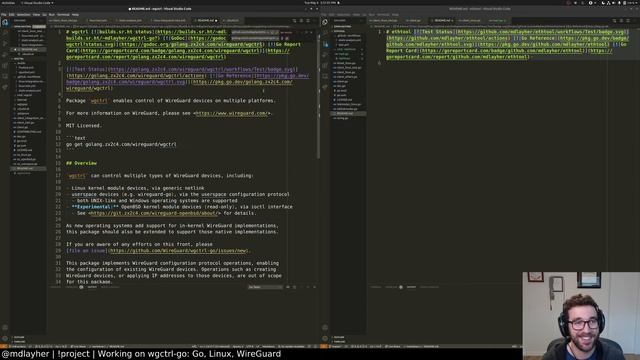Open Run and Debug view in right window
The image size is (640, 360).
pos(325,55)
